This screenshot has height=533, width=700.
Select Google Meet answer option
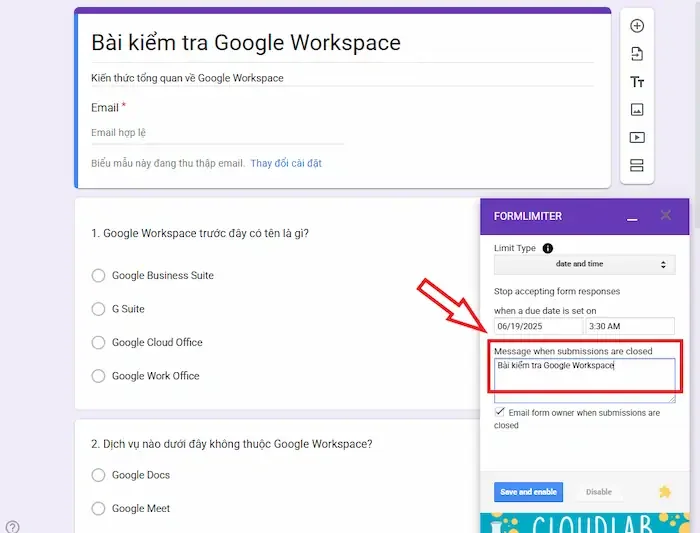point(98,508)
